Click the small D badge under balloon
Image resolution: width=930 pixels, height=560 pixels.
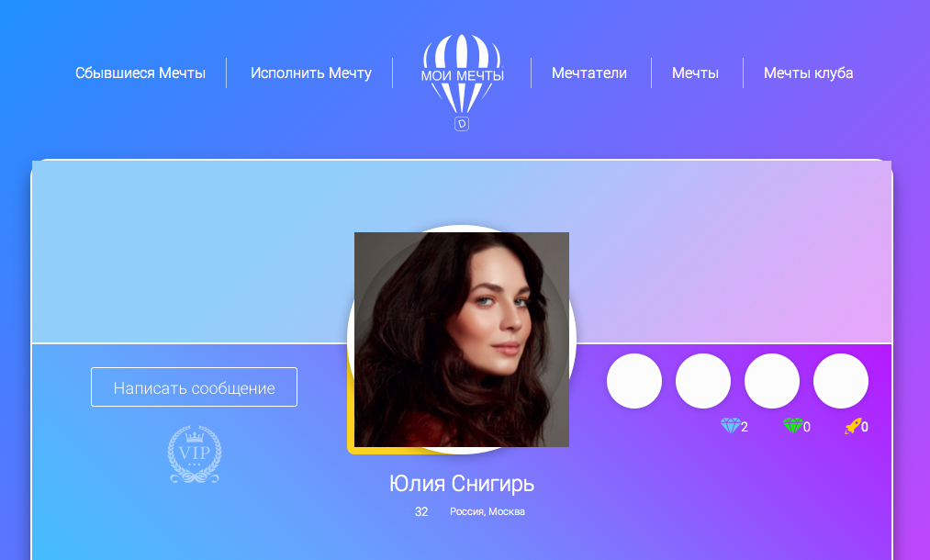[462, 124]
